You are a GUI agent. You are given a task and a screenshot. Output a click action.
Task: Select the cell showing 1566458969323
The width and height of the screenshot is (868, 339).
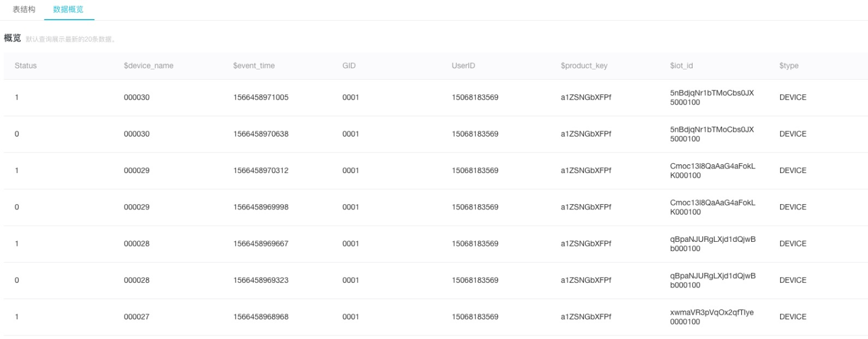(x=261, y=281)
